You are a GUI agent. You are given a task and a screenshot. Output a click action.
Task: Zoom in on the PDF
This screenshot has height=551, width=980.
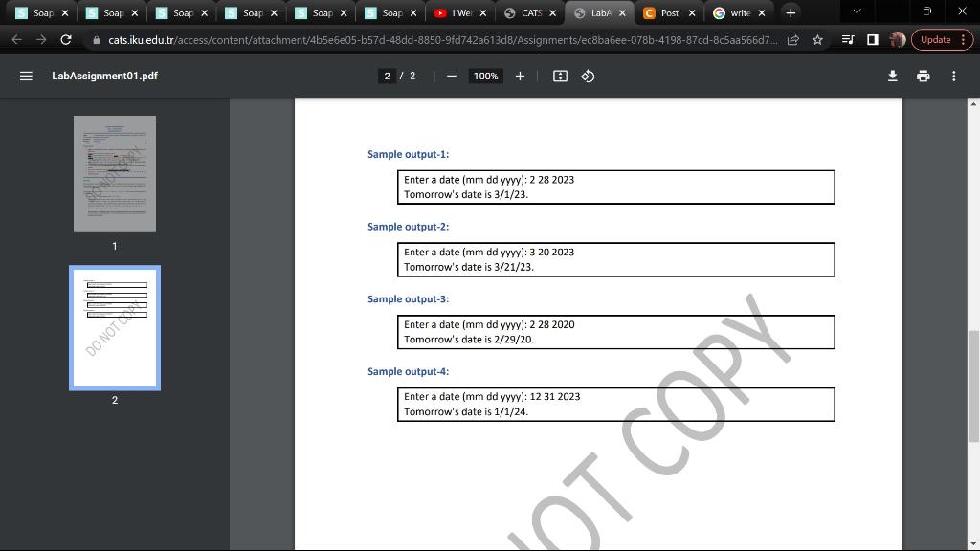point(520,75)
